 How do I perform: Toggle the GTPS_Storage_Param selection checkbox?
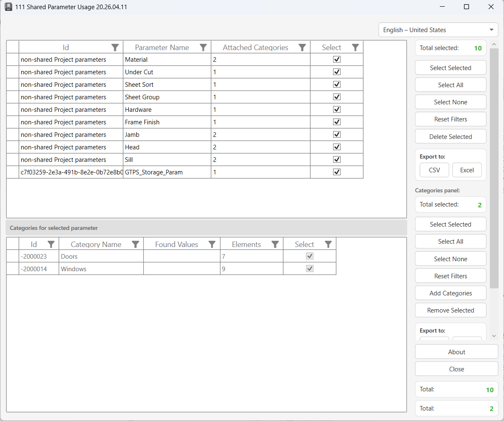click(x=336, y=171)
